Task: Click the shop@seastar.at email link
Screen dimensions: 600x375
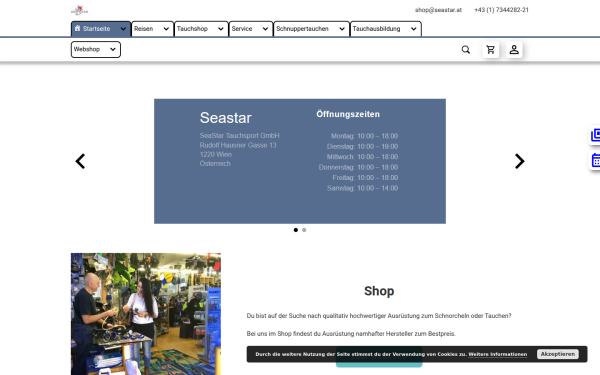Action: [x=438, y=10]
